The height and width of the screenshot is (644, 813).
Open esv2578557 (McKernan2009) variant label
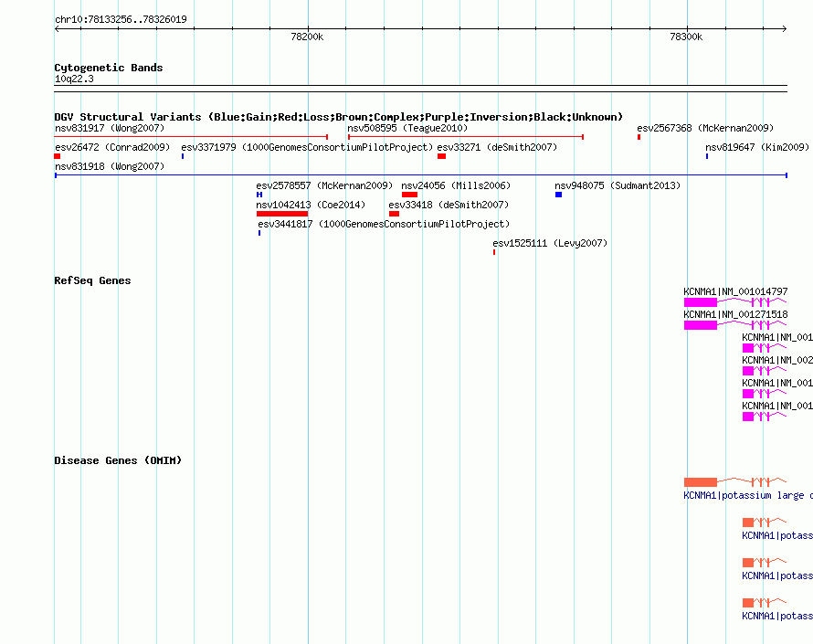click(324, 185)
